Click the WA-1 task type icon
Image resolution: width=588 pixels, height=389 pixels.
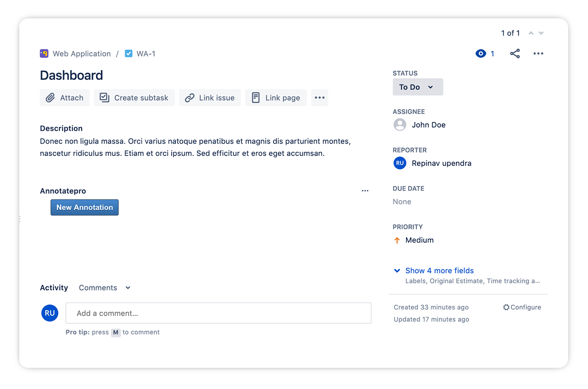(x=128, y=54)
